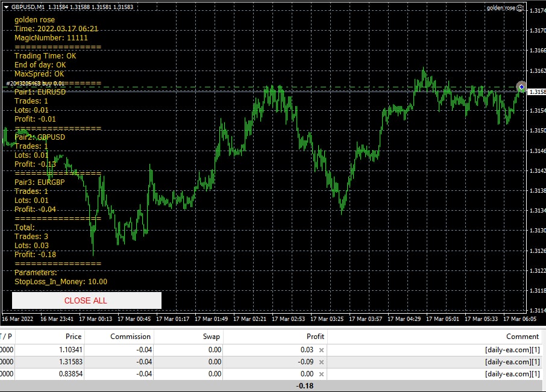
Task: Click the Pair3: EURGBP label
Action: [x=40, y=182]
